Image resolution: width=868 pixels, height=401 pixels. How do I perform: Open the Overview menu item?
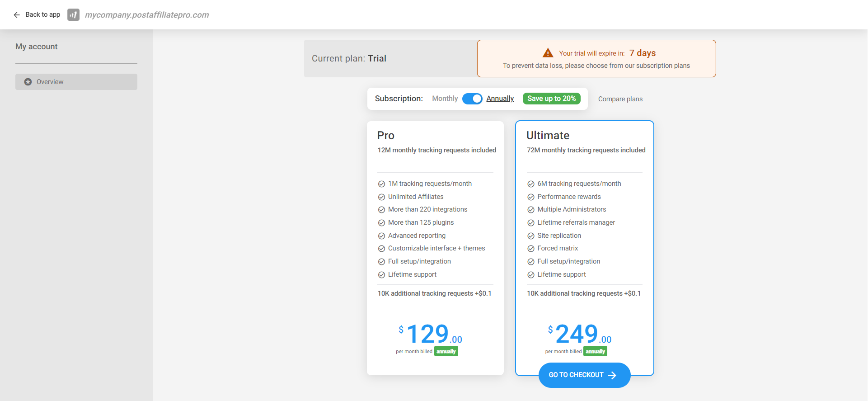(76, 82)
